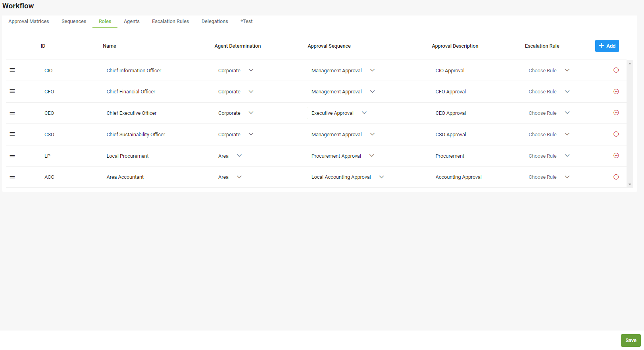The height and width of the screenshot is (350, 644).
Task: Remove the Chief Sustainability Officer role
Action: click(616, 134)
